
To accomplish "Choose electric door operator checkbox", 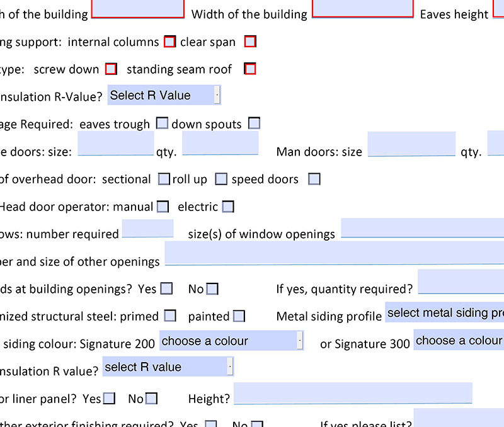I will coord(228,206).
